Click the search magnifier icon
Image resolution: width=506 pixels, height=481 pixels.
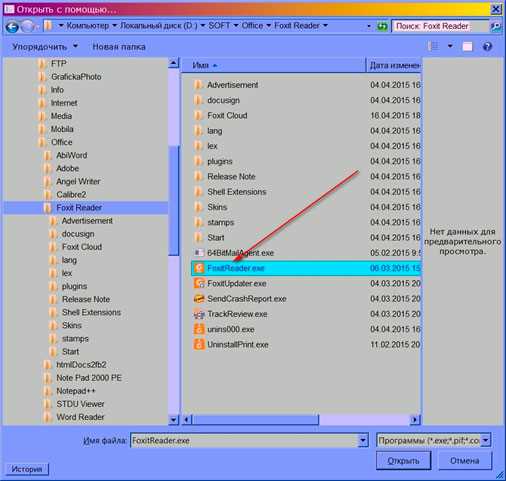coord(496,26)
